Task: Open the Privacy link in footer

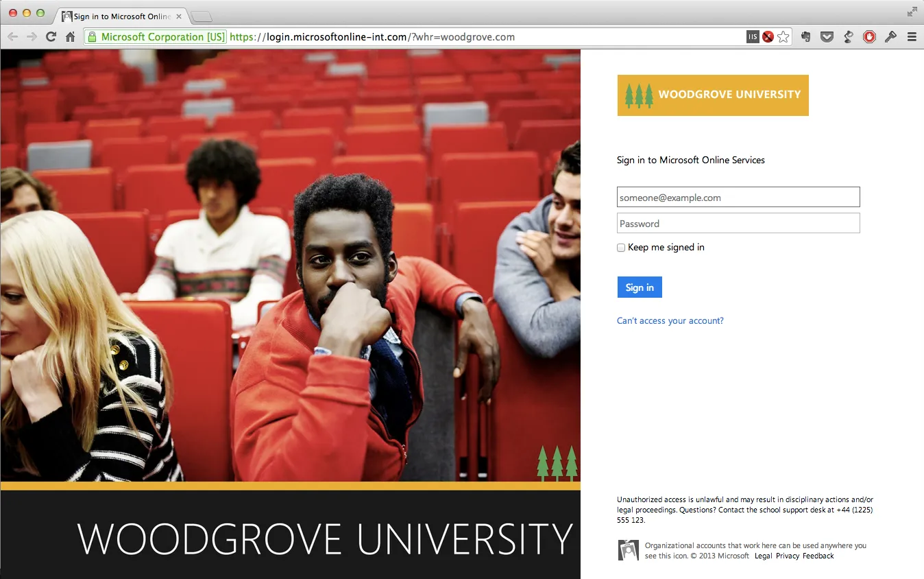Action: [x=788, y=556]
